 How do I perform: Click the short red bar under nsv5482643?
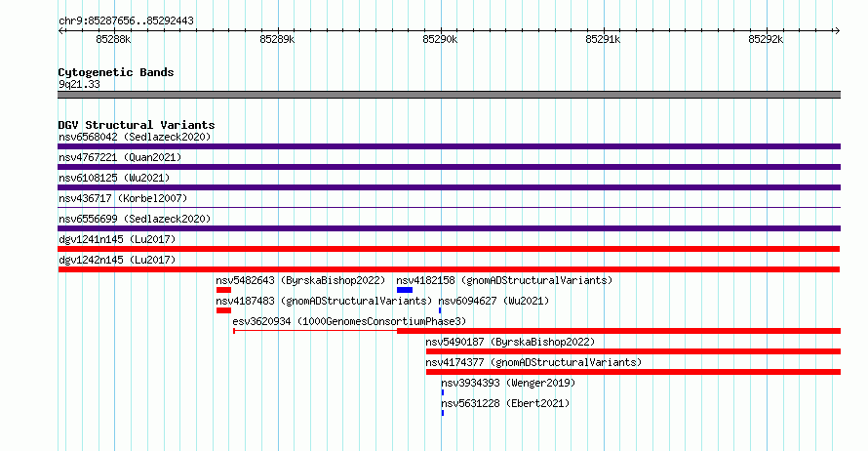pyautogui.click(x=223, y=290)
